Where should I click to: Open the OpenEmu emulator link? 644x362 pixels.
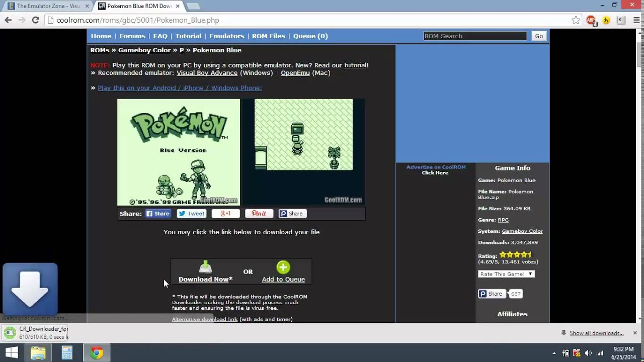[295, 73]
